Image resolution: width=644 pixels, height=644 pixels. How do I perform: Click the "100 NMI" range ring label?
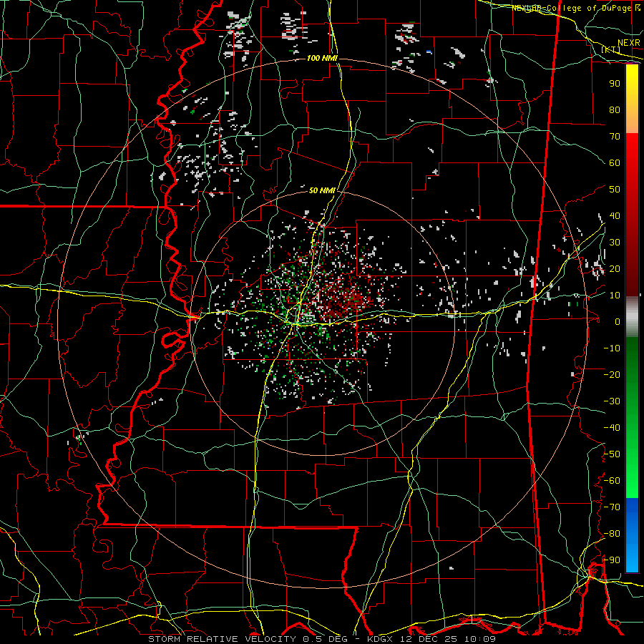322,59
